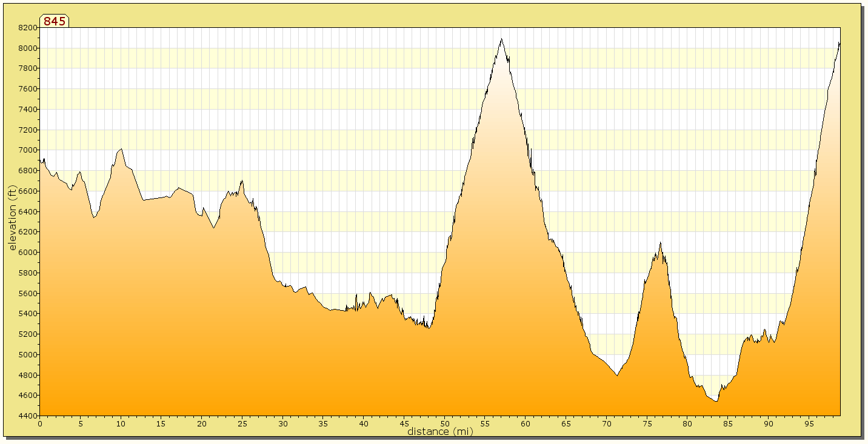Click the 7000 elevation axis label

[x=28, y=150]
